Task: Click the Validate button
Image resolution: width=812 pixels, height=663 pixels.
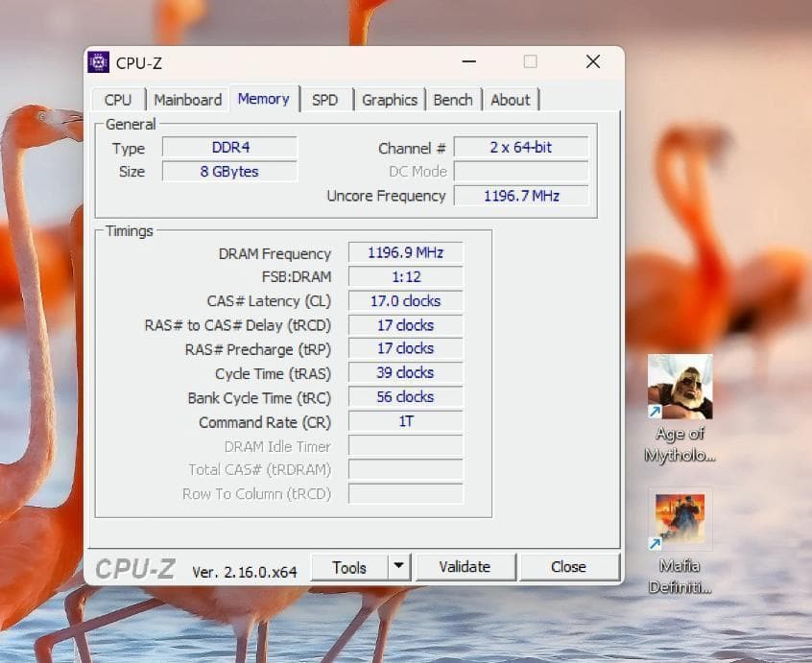Action: click(466, 566)
